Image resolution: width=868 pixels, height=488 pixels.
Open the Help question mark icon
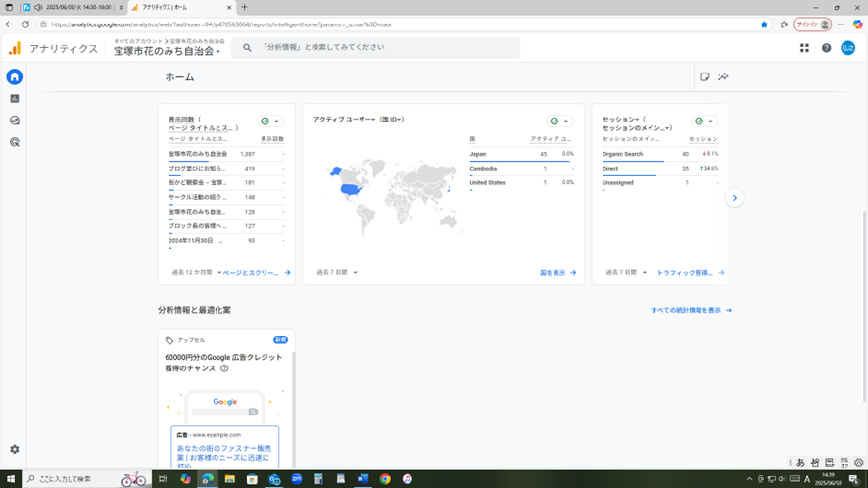[x=826, y=48]
